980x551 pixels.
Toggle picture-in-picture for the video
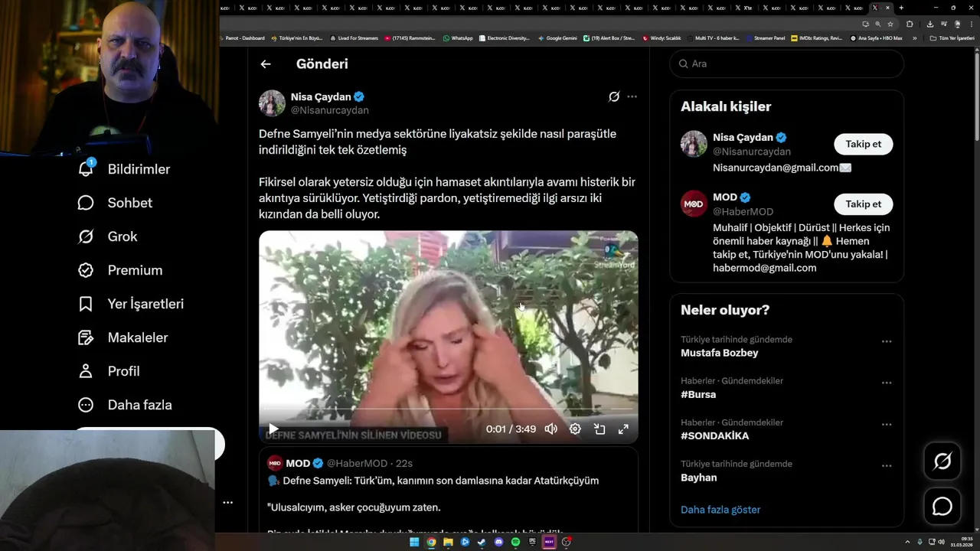[599, 429]
